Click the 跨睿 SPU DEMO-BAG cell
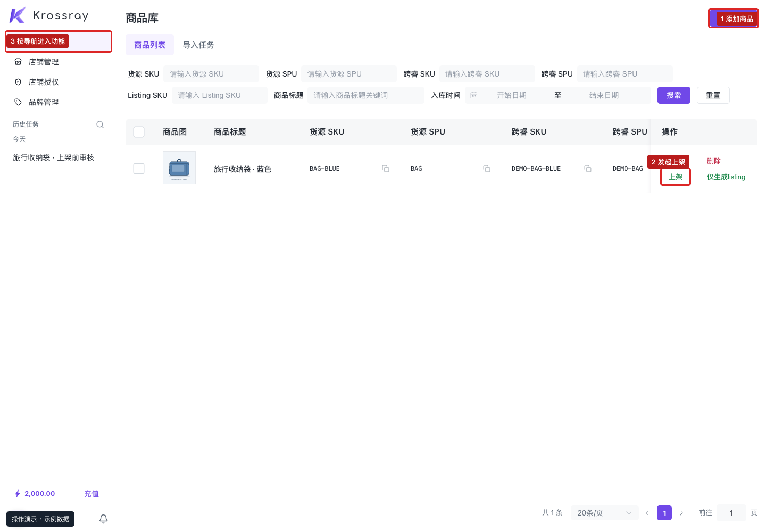This screenshot has height=532, width=766. [628, 169]
